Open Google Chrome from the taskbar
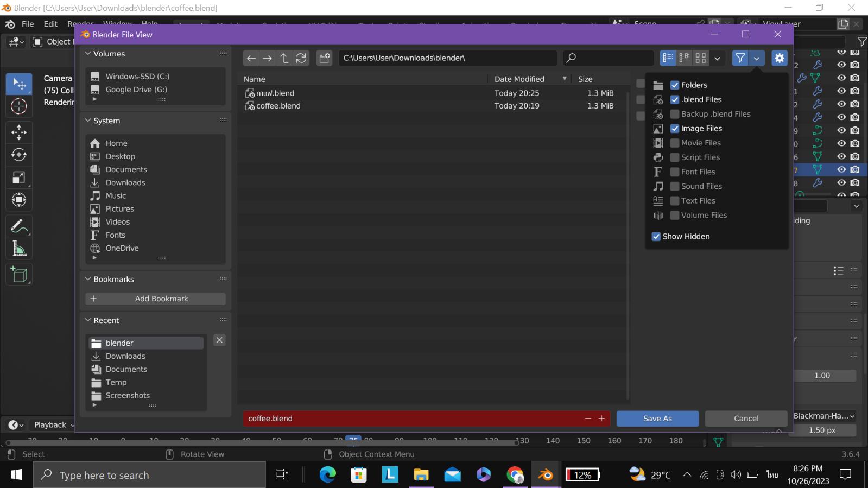 point(515,475)
